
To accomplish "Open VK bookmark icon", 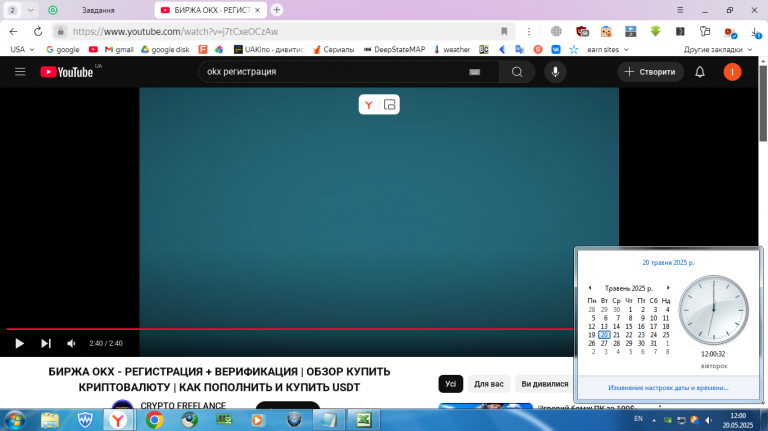I will (x=556, y=49).
